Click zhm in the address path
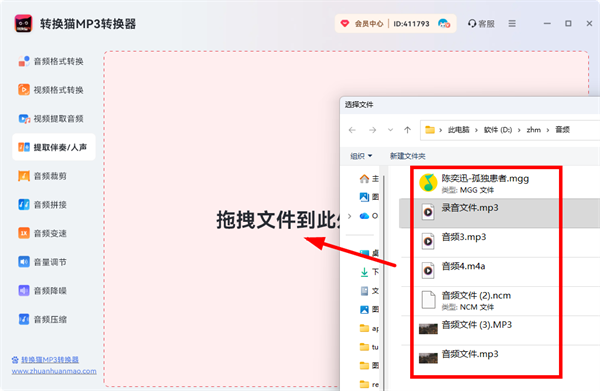The height and width of the screenshot is (391, 600). click(x=533, y=130)
